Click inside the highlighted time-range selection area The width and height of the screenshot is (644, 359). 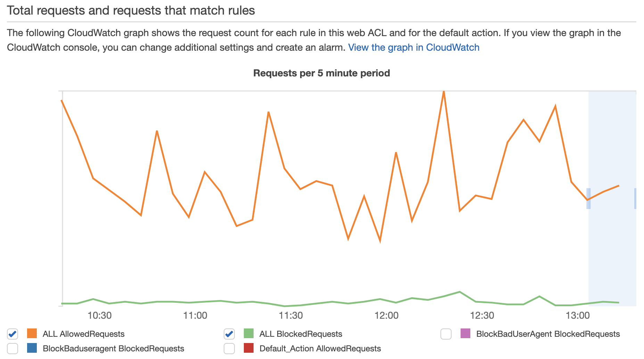coord(612,243)
